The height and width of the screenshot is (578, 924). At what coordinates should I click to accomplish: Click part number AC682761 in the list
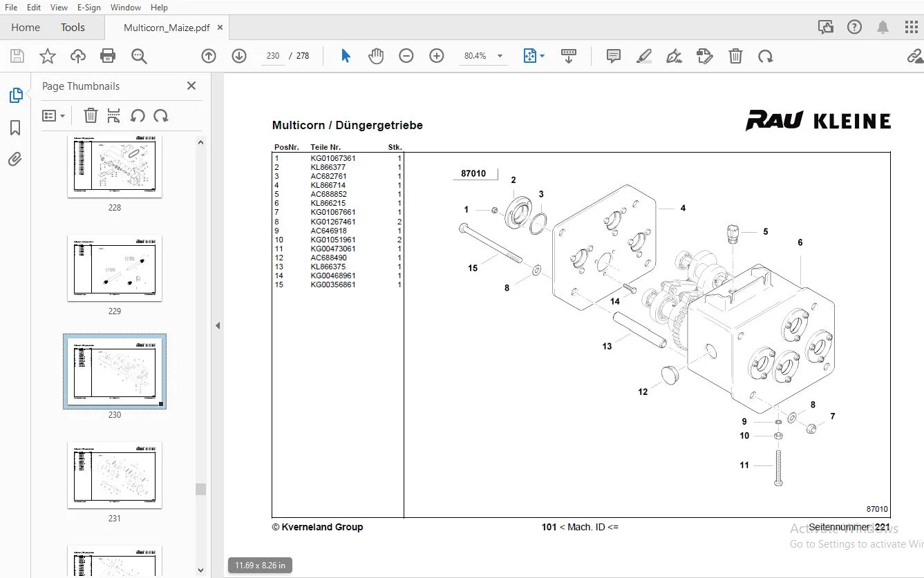pyautogui.click(x=328, y=176)
